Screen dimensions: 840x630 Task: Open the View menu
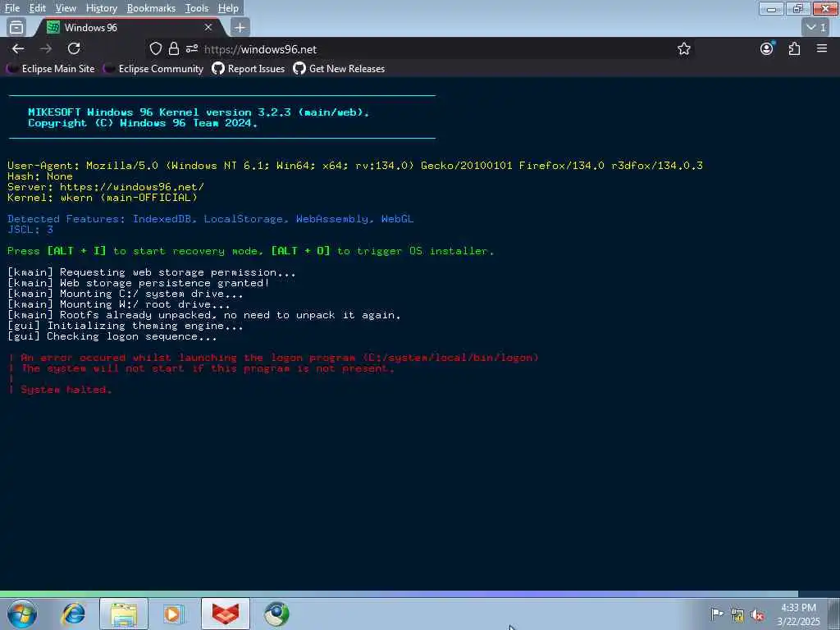66,8
